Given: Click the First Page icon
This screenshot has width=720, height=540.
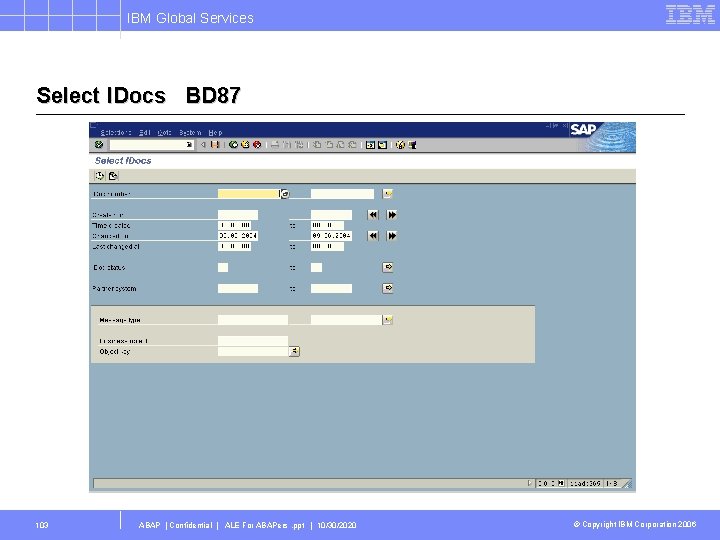Looking at the screenshot, I should (x=317, y=145).
